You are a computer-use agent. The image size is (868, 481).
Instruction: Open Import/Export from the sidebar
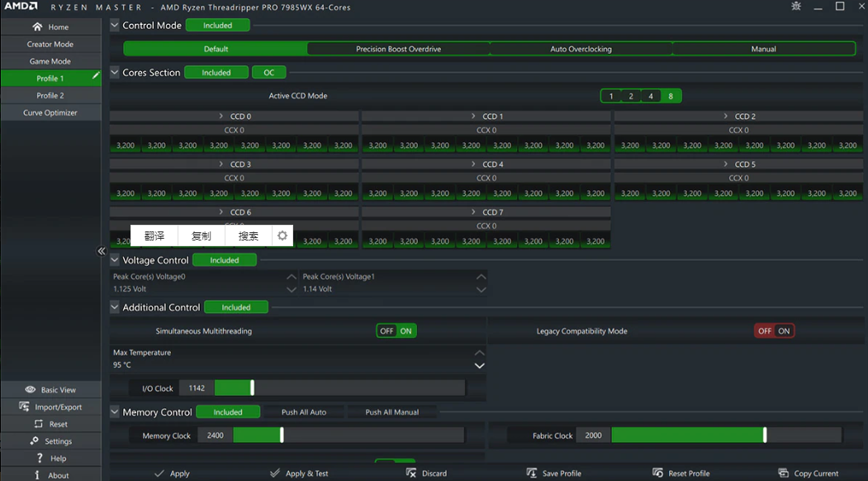click(x=24, y=407)
